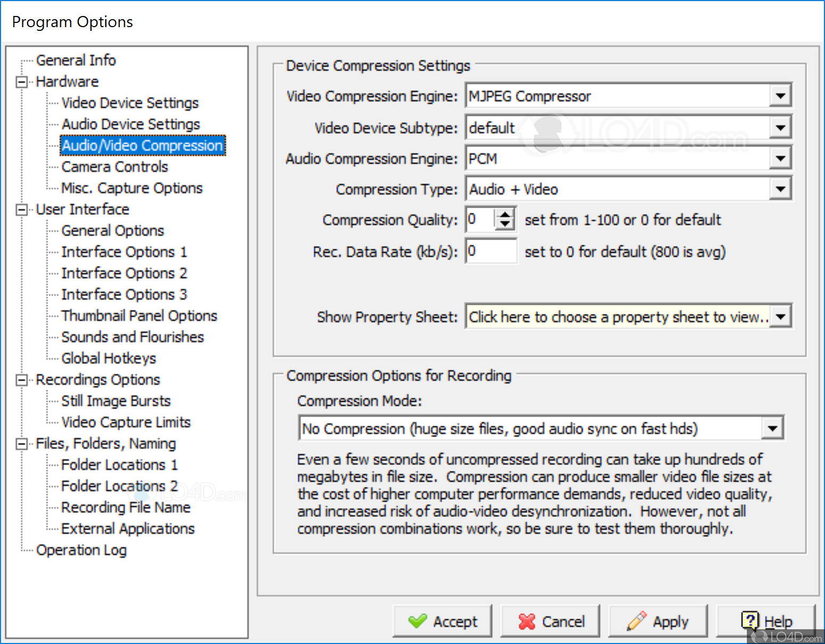The image size is (825, 644).
Task: Collapse the User Interface tree node
Action: pyautogui.click(x=22, y=210)
